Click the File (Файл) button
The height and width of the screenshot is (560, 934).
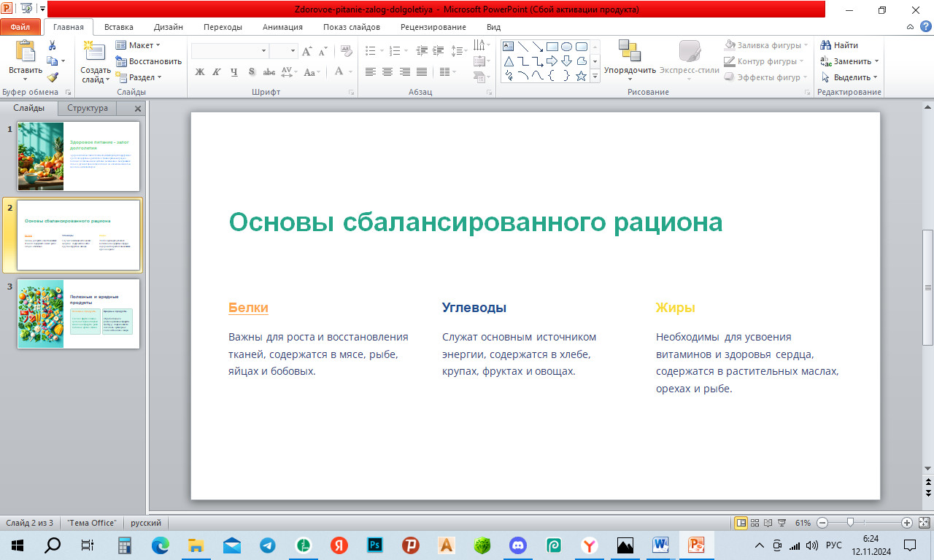(20, 27)
